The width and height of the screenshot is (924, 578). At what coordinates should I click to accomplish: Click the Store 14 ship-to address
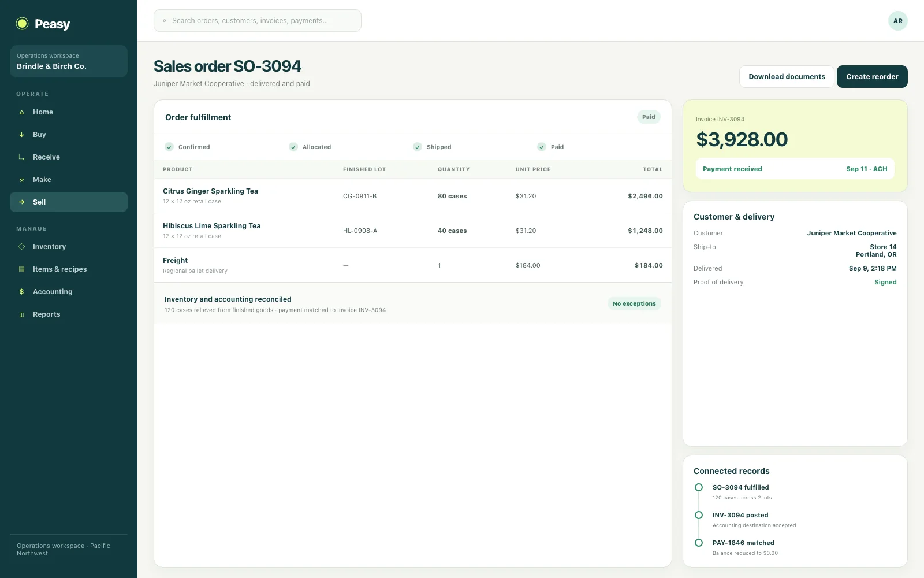(876, 250)
